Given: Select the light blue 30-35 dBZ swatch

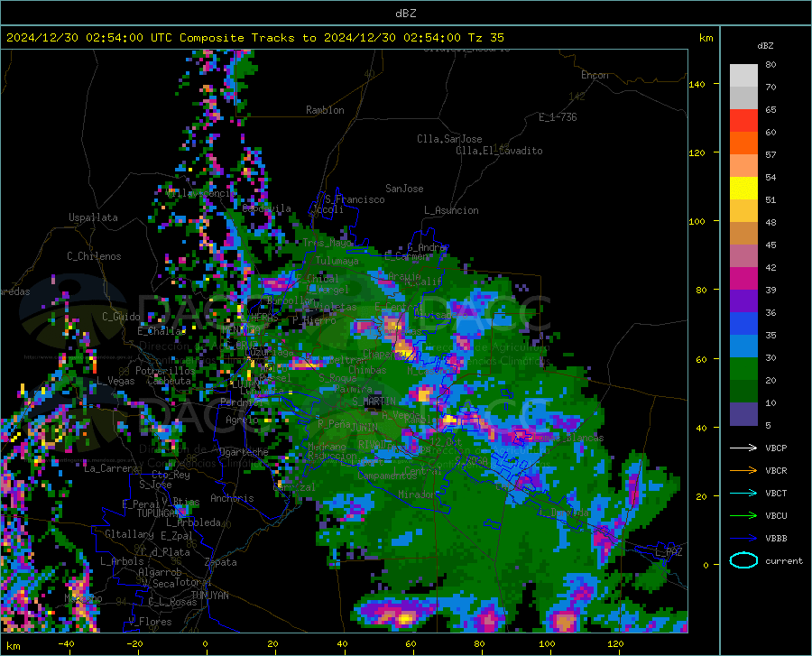Looking at the screenshot, I should pos(743,346).
